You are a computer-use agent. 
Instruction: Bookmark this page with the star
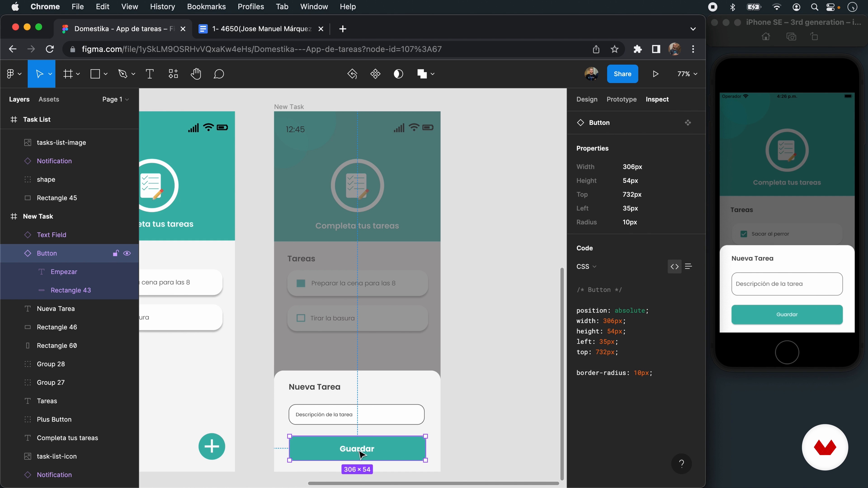(615, 49)
